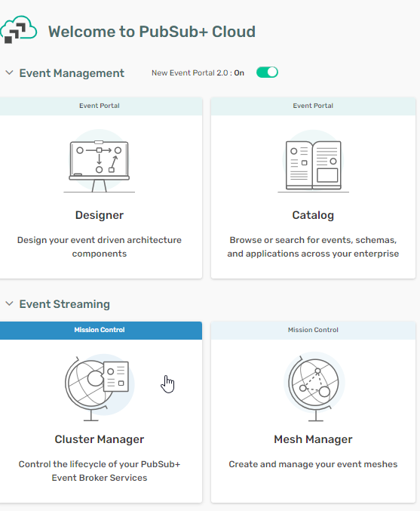420x511 pixels.
Task: Turn off the New Event Portal 2.0 toggle
Action: tap(267, 72)
